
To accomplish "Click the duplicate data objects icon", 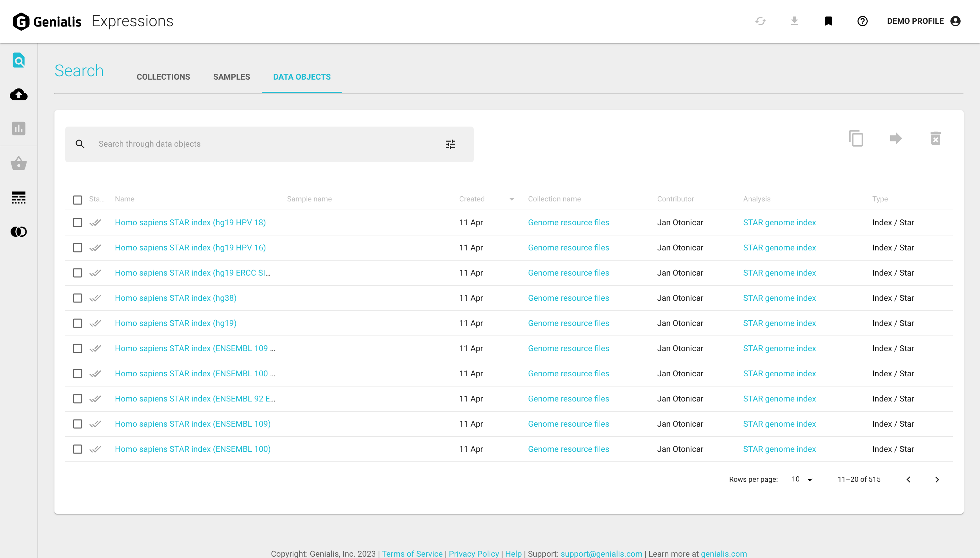I will click(x=856, y=138).
